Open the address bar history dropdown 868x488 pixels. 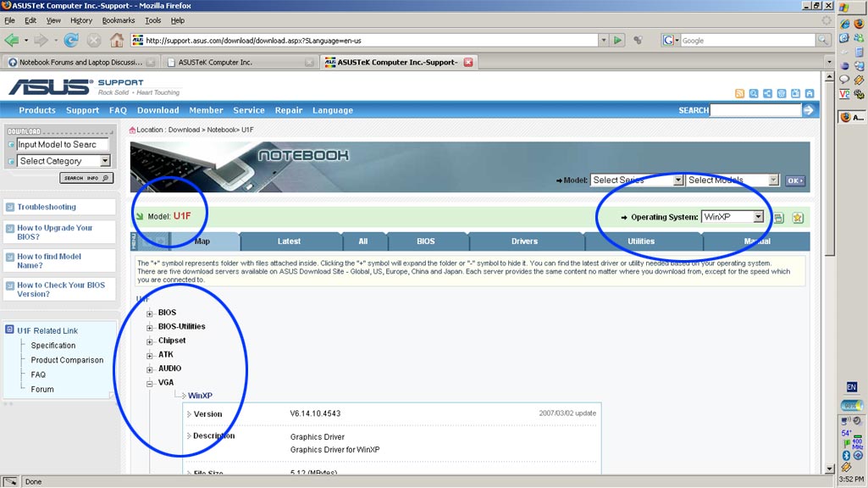click(604, 41)
